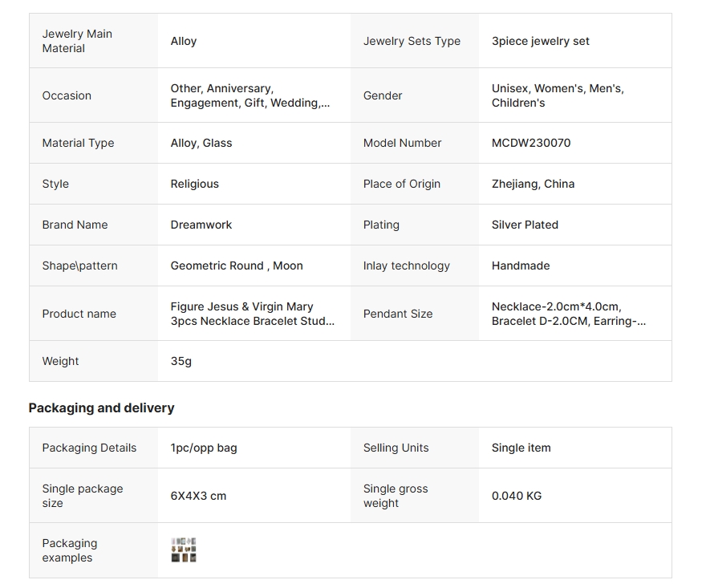The width and height of the screenshot is (702, 588).
Task: Click the Dreamwork brand name value
Action: tap(201, 225)
